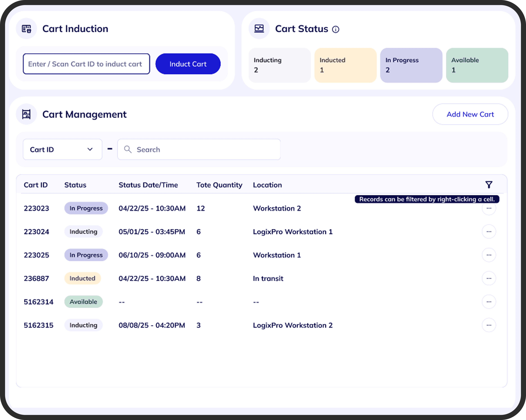Click the Available badge for 5162314
The image size is (526, 420).
pos(83,302)
